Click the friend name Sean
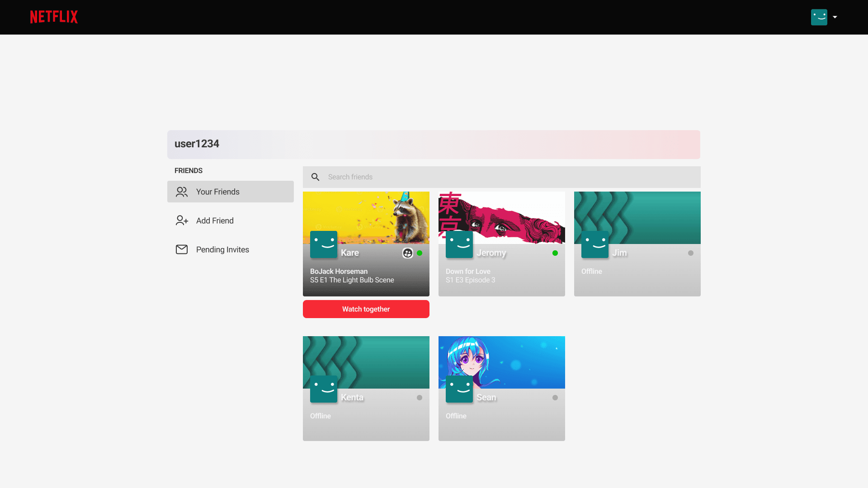The width and height of the screenshot is (868, 488). 486,398
